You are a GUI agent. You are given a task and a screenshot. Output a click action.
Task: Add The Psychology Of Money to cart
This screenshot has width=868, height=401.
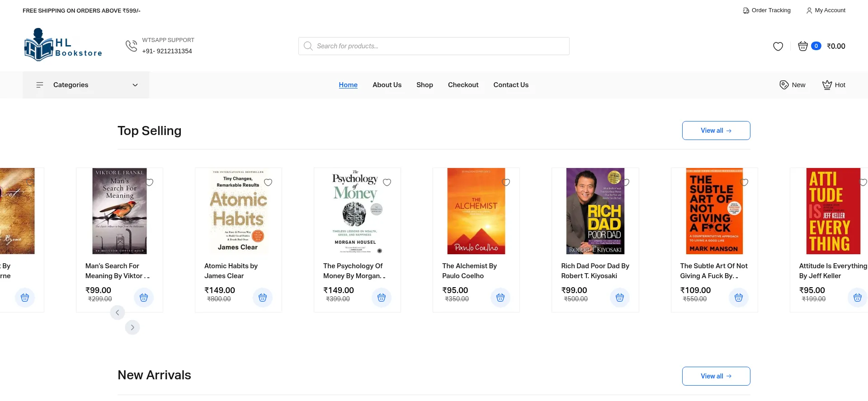(x=382, y=298)
